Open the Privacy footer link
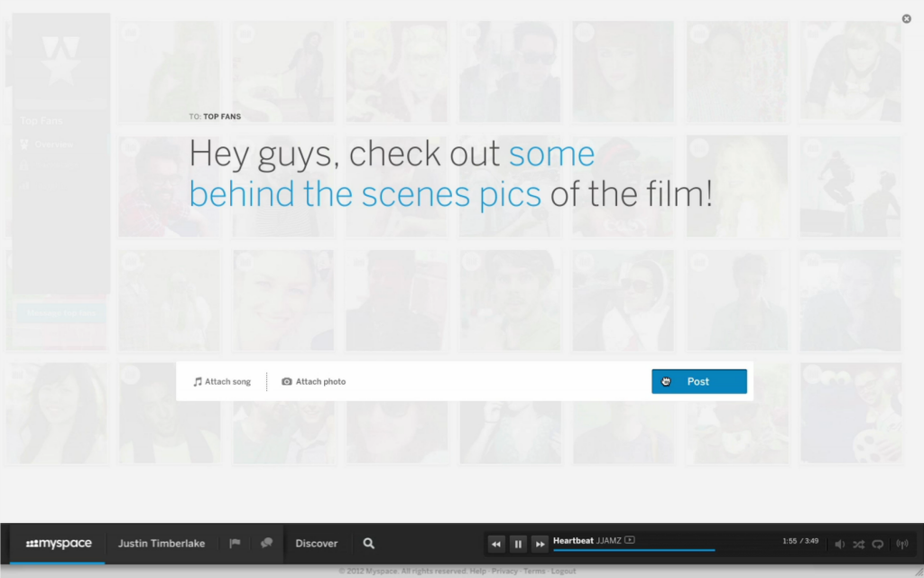The image size is (924, 578). (504, 571)
